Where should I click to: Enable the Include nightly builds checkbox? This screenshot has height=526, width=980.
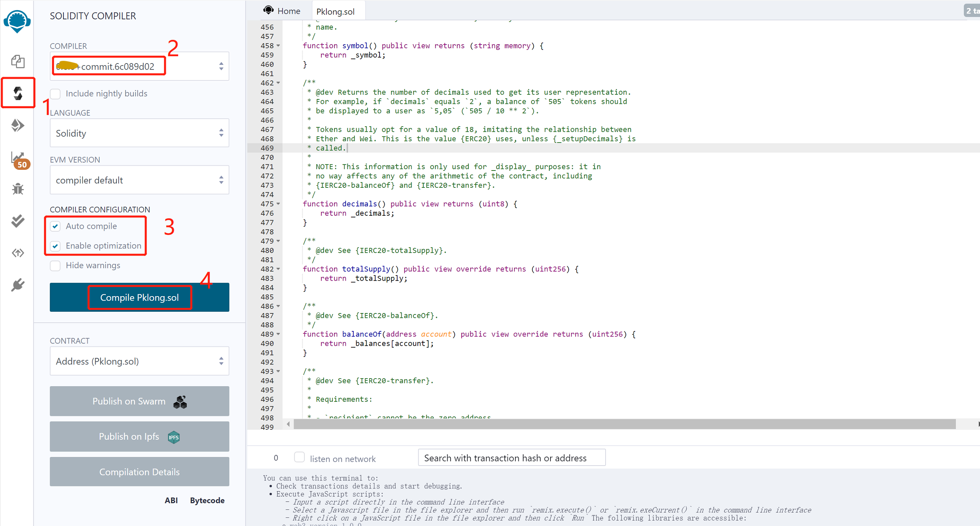point(55,94)
